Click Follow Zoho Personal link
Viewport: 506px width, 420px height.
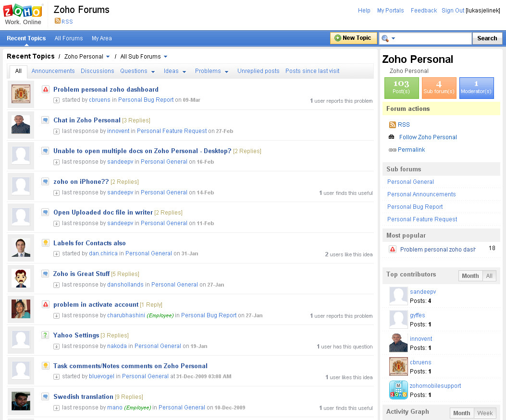click(428, 137)
